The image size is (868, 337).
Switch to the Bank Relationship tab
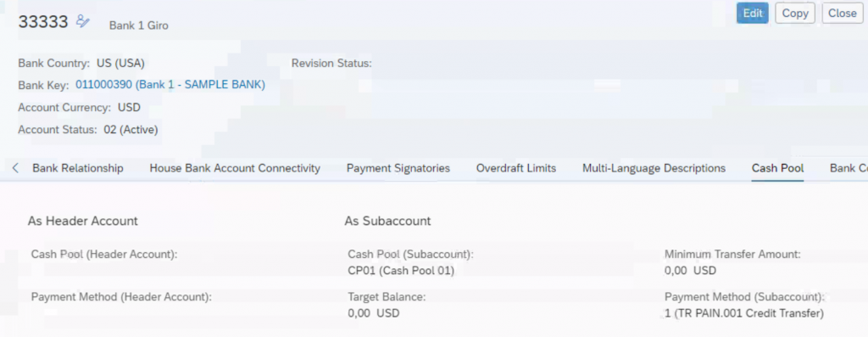[78, 168]
